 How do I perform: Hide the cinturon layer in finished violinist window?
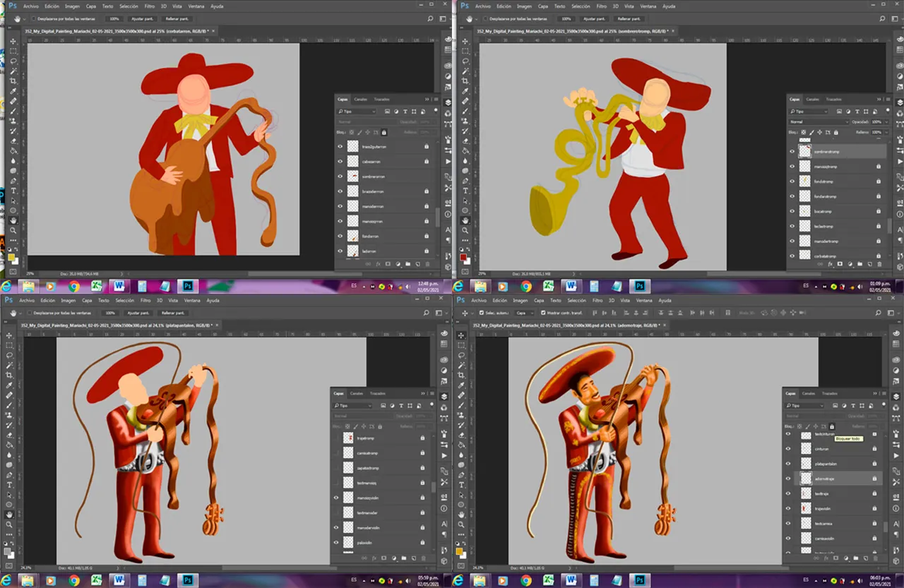[x=788, y=448]
